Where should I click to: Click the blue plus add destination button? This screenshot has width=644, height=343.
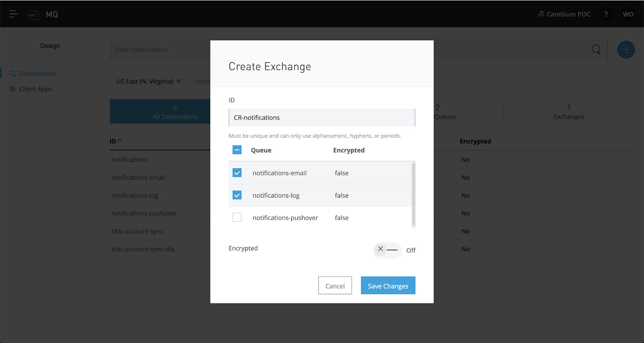pos(626,50)
